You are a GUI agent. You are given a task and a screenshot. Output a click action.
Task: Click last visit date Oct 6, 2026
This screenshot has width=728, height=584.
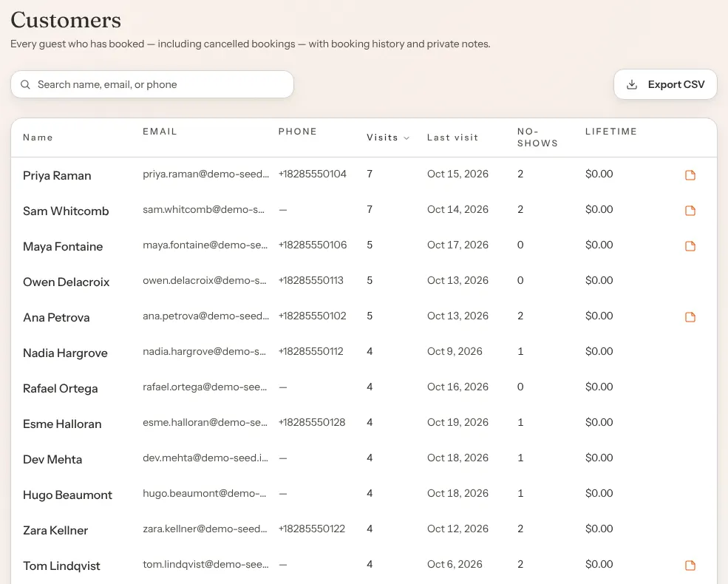(x=455, y=565)
